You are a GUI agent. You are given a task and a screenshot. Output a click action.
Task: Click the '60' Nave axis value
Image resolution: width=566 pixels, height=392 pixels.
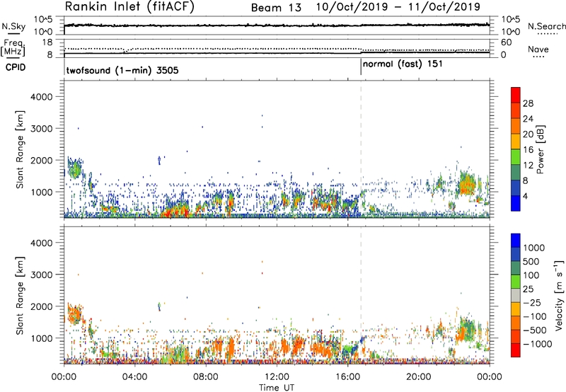pos(507,42)
